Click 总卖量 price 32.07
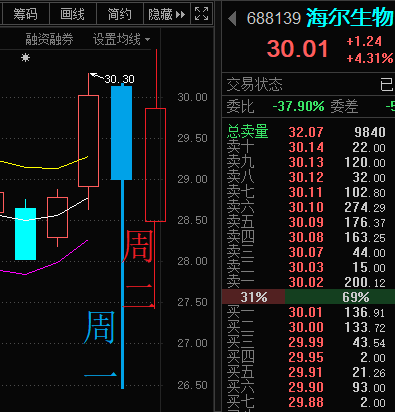The width and height of the screenshot is (395, 412). click(306, 132)
